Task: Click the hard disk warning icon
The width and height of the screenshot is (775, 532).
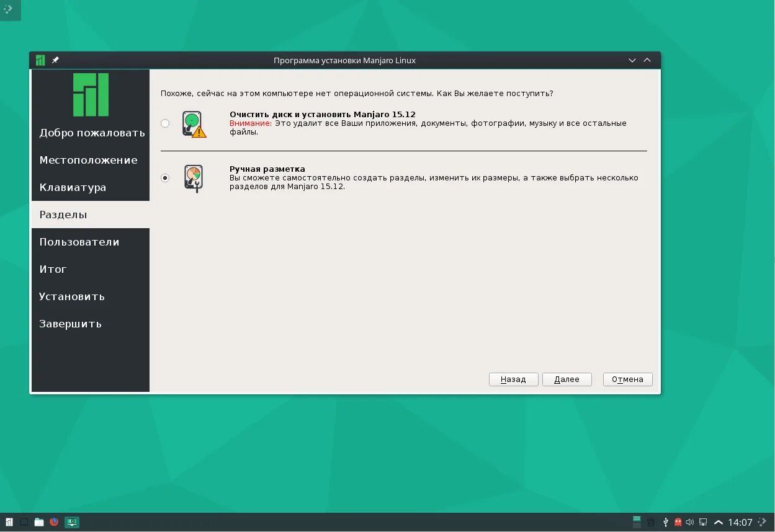Action: point(194,124)
